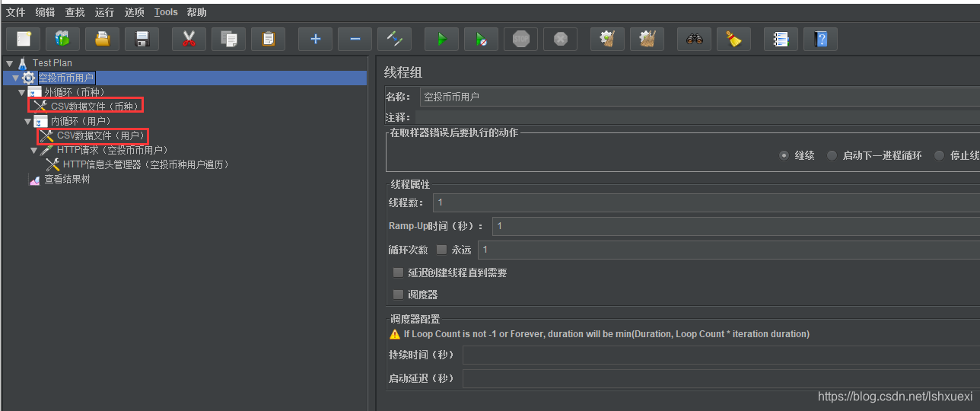Enable the 调度器 checkbox

tap(398, 295)
